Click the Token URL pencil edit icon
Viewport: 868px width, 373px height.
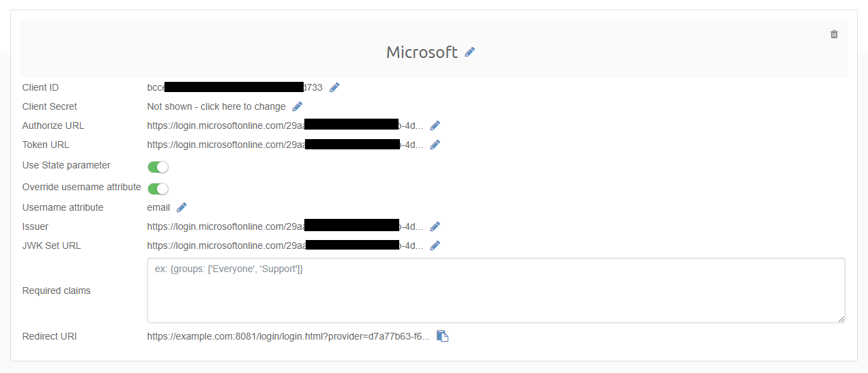pyautogui.click(x=435, y=145)
